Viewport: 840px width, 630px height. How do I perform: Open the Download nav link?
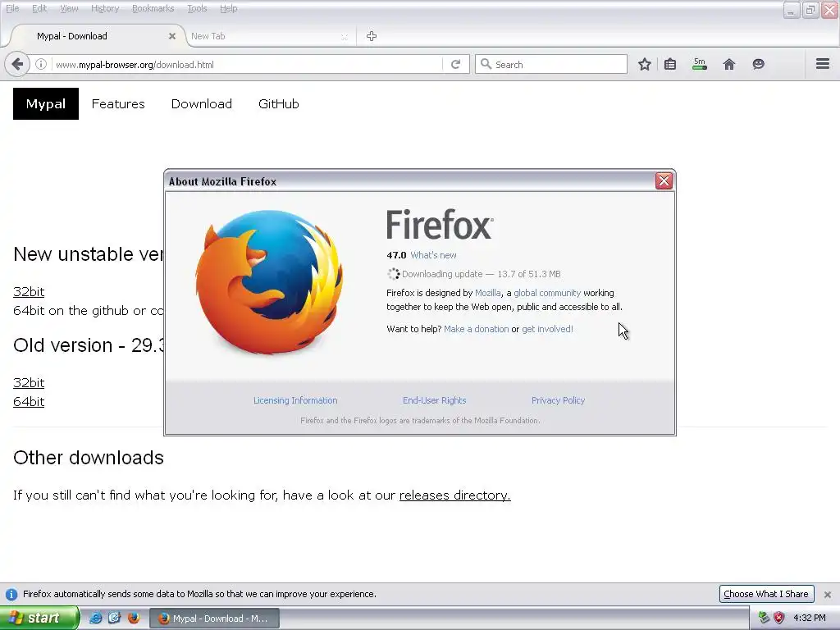pyautogui.click(x=202, y=104)
